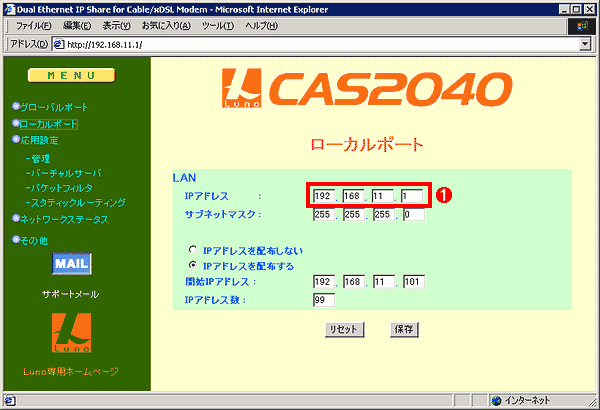600x410 pixels.
Task: Click the bullet icon beside その他
Action: [15, 239]
